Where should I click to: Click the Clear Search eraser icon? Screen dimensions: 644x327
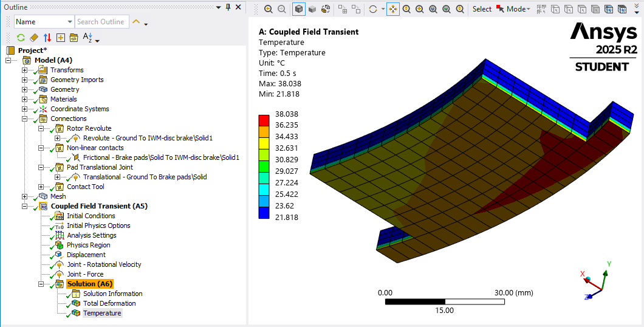pos(34,38)
